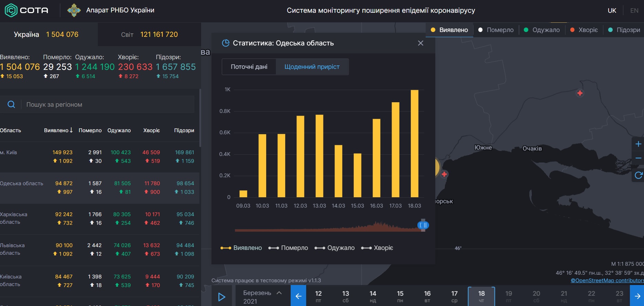Zoom out on the map

click(638, 158)
